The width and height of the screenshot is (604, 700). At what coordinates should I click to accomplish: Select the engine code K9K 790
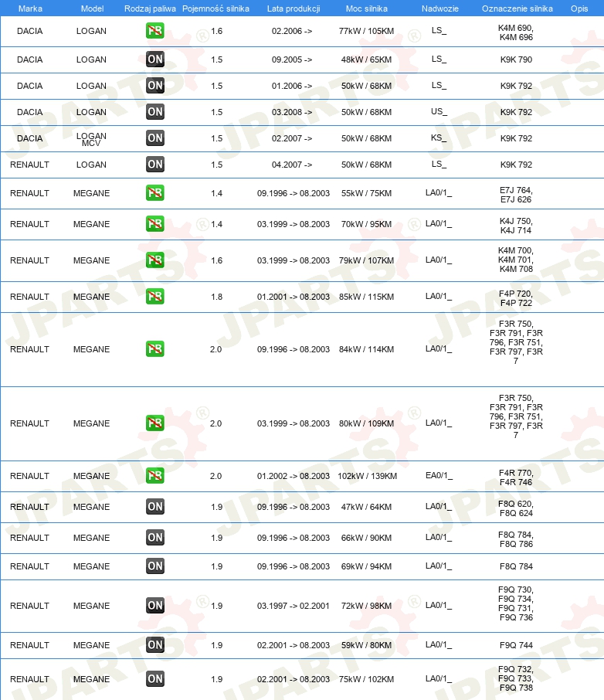(x=516, y=59)
